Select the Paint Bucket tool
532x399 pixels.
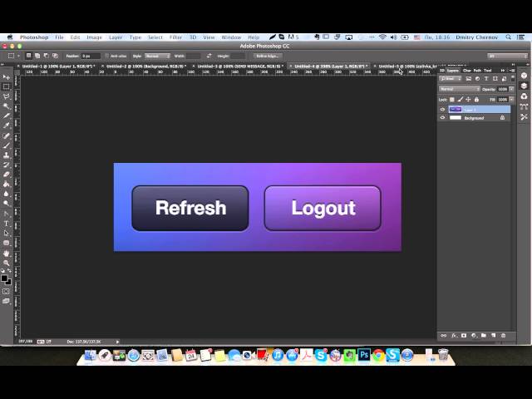pyautogui.click(x=6, y=185)
